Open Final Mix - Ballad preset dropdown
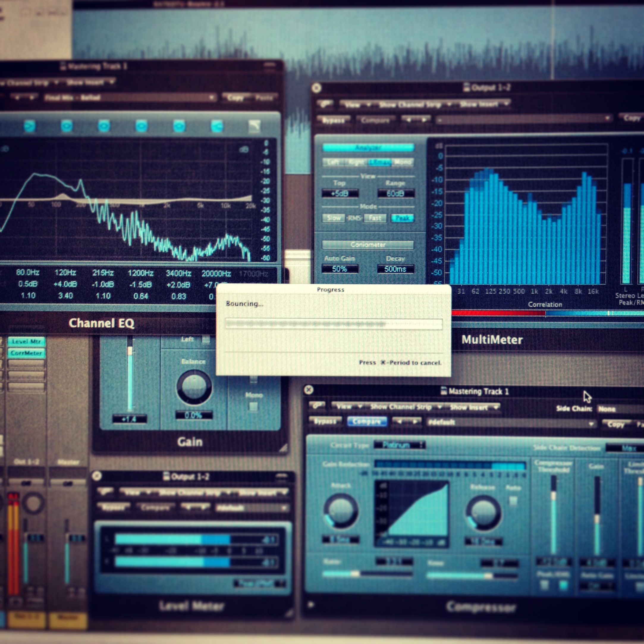This screenshot has height=644, width=644. 129,98
